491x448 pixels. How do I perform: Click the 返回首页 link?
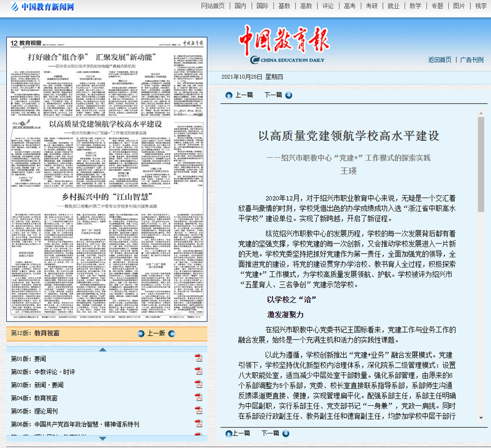pyautogui.click(x=439, y=60)
